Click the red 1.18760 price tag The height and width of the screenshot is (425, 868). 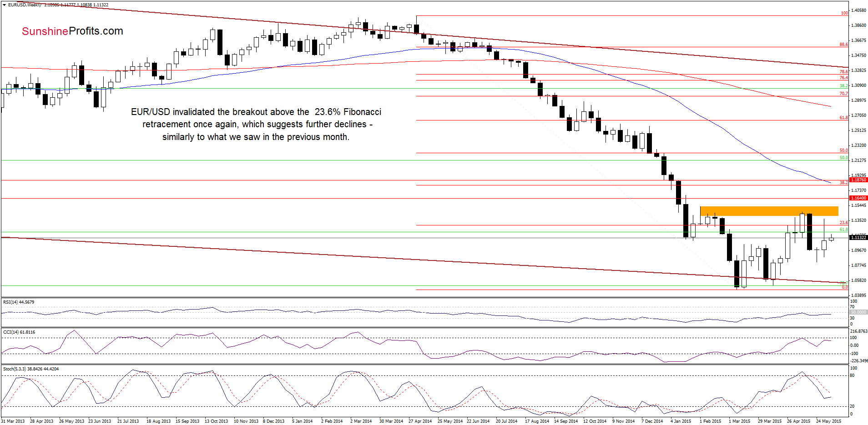tap(858, 180)
